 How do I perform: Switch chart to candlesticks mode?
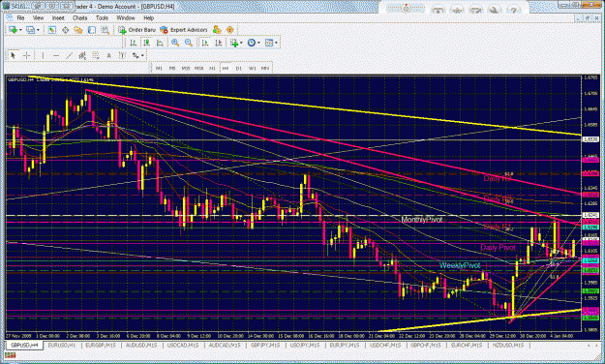point(146,43)
